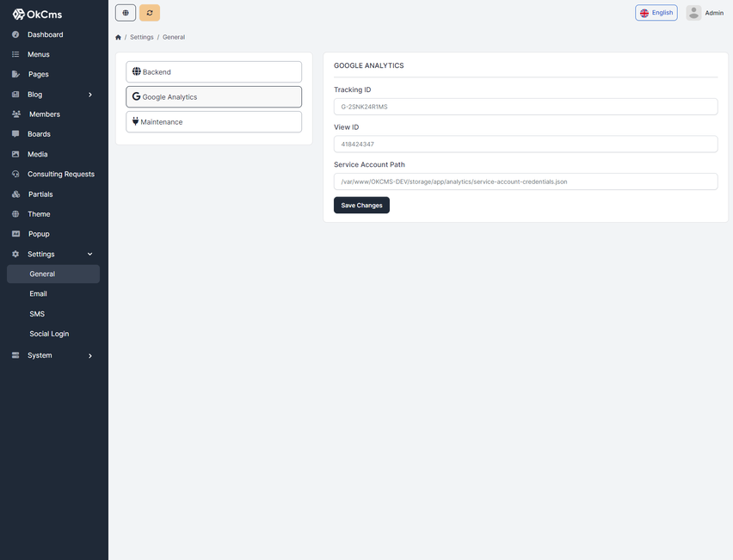The width and height of the screenshot is (733, 560).
Task: Click the Settings breadcrumb link
Action: point(141,38)
